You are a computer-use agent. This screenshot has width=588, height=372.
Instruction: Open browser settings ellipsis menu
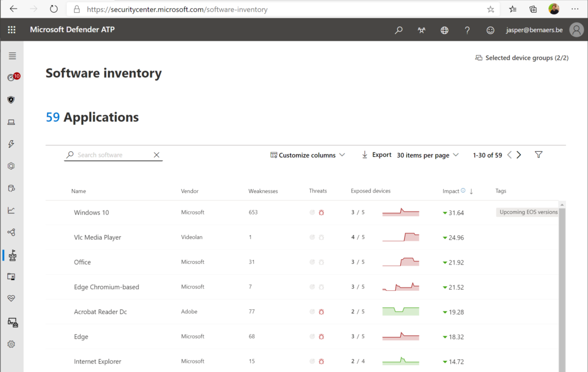click(574, 9)
